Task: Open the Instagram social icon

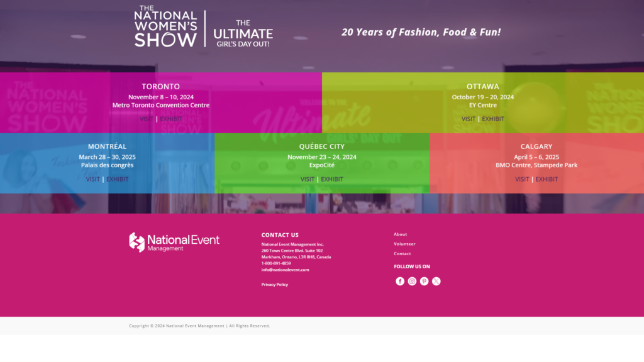Action: click(412, 281)
